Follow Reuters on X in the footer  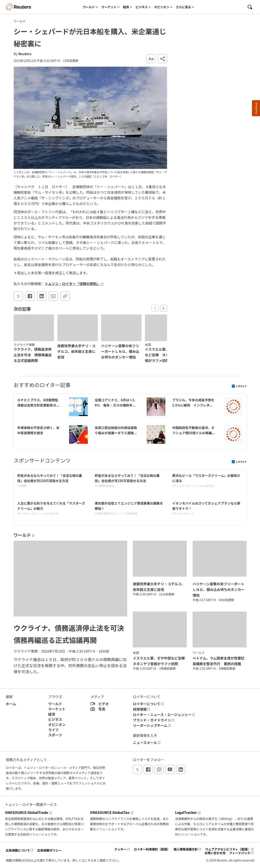[137, 770]
